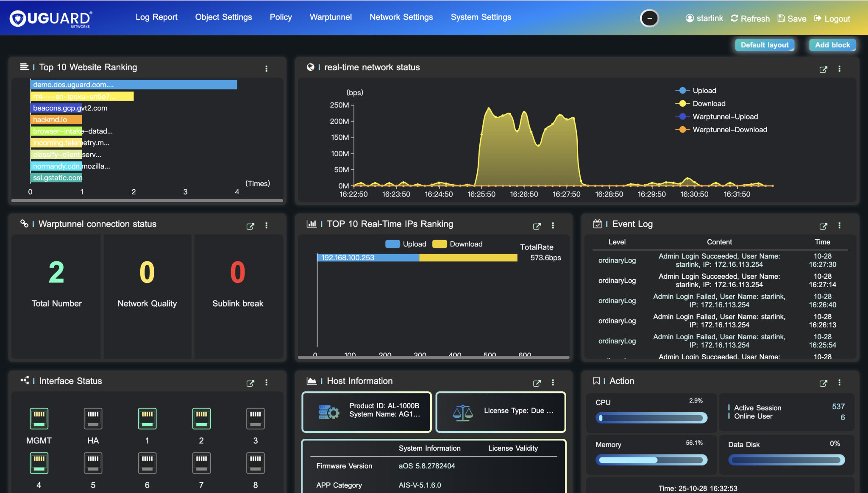
Task: Open Top 10 Website Ranking options menu
Action: [266, 69]
